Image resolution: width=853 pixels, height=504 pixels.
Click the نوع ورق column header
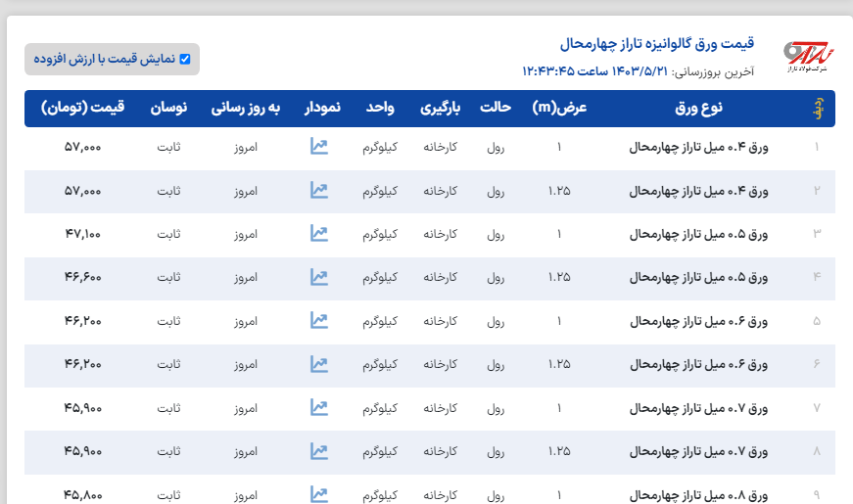click(x=699, y=108)
